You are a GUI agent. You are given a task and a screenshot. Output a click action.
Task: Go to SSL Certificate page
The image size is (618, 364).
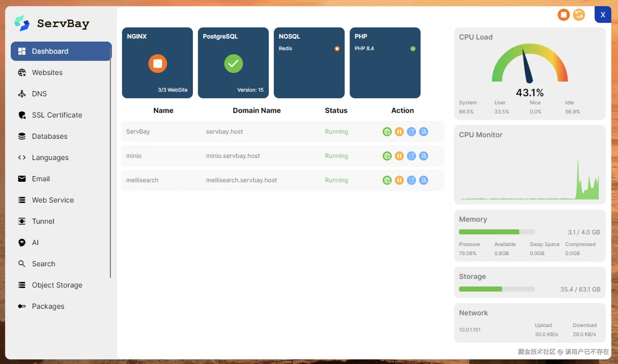coord(57,115)
